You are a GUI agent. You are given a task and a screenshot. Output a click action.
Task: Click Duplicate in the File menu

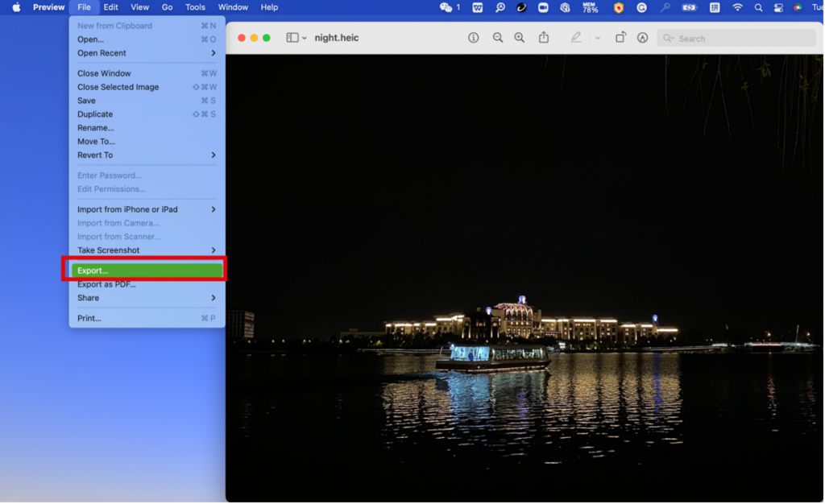(x=95, y=114)
